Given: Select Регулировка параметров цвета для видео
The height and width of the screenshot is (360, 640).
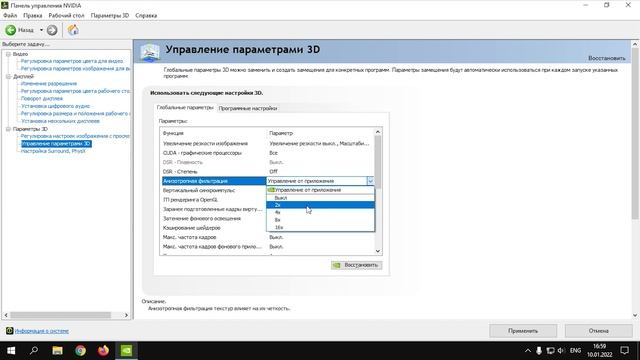Looking at the screenshot, I should click(72, 61).
